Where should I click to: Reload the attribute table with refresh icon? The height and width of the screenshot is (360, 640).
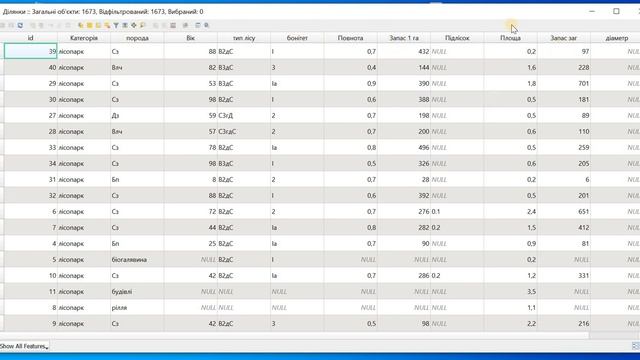20,25
